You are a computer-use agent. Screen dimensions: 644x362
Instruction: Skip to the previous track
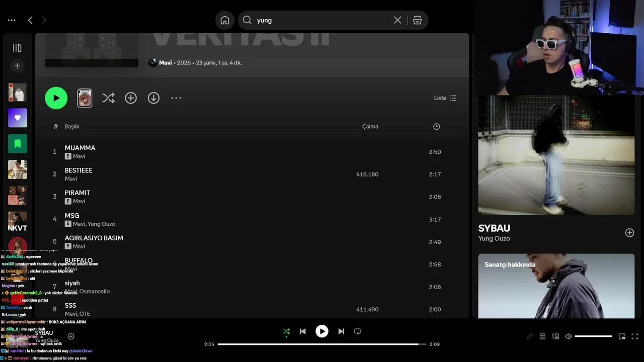click(302, 331)
